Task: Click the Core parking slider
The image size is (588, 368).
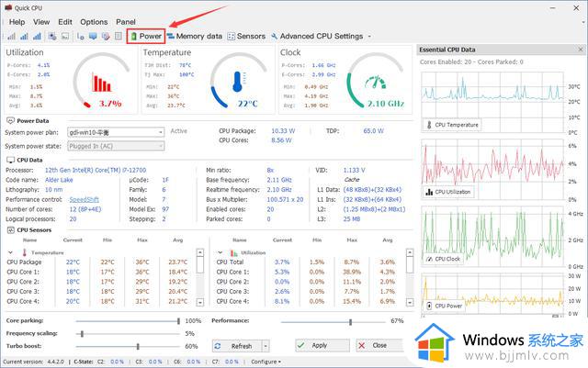Action: click(x=128, y=321)
